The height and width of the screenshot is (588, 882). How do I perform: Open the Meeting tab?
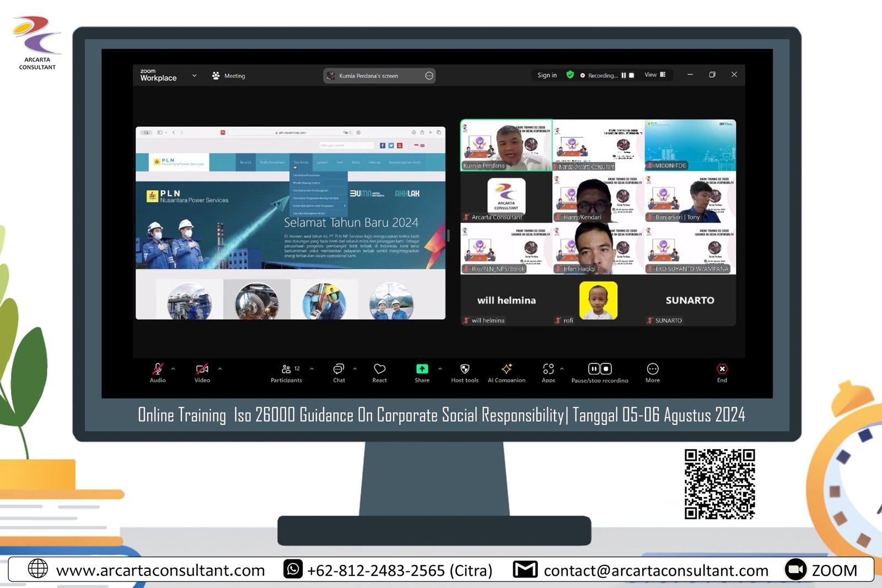[229, 76]
